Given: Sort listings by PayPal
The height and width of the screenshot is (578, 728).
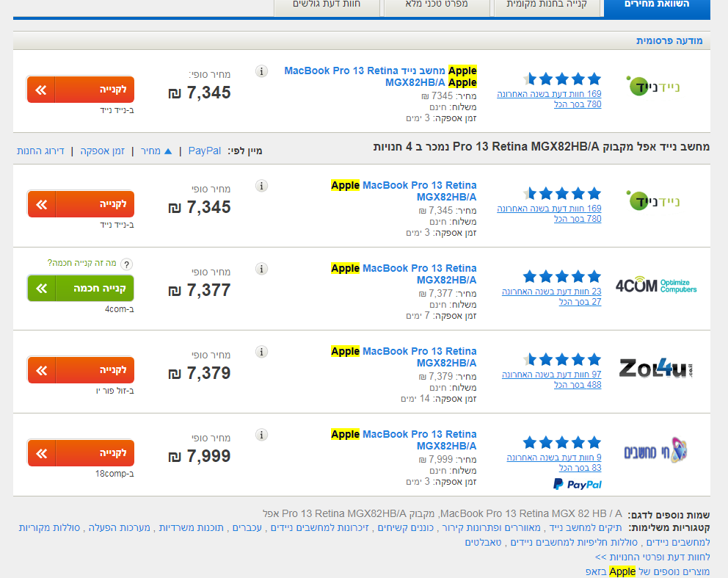Looking at the screenshot, I should [x=205, y=151].
